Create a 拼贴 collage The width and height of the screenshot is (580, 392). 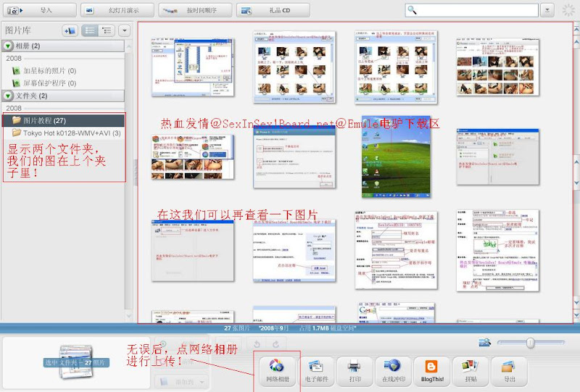tap(471, 371)
